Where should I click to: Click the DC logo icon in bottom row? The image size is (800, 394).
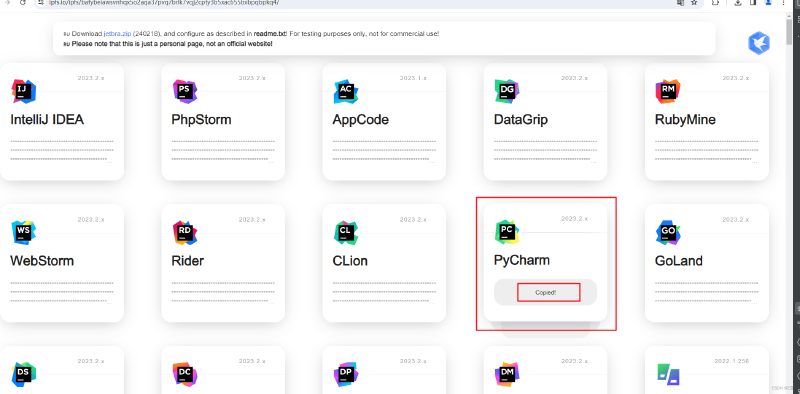[185, 375]
